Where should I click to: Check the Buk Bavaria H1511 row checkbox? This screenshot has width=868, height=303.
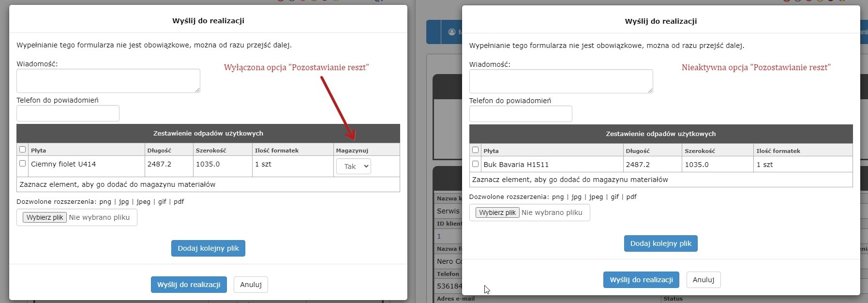(x=475, y=164)
